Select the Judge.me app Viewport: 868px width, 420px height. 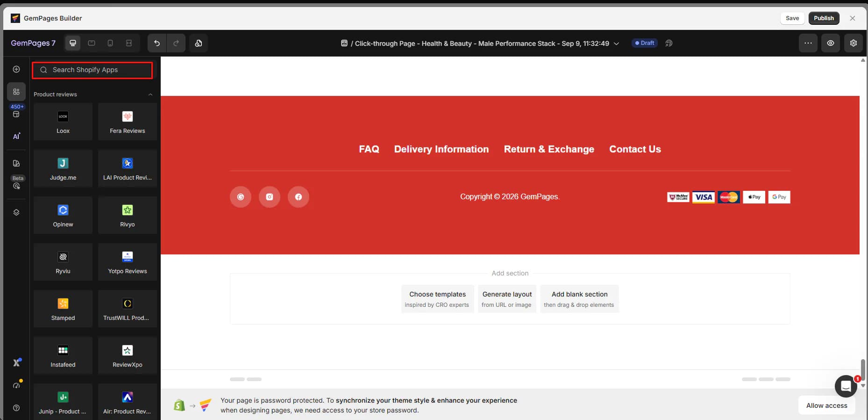tap(63, 168)
